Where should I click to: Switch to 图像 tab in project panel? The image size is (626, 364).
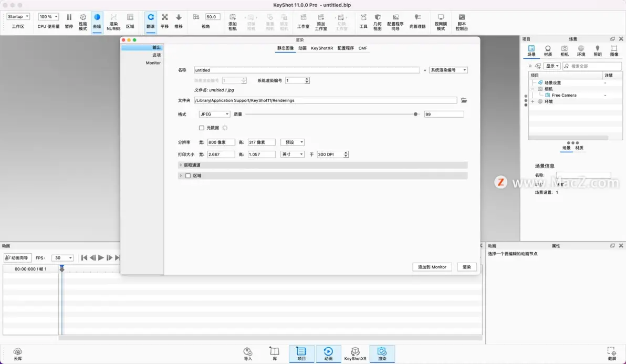point(614,51)
